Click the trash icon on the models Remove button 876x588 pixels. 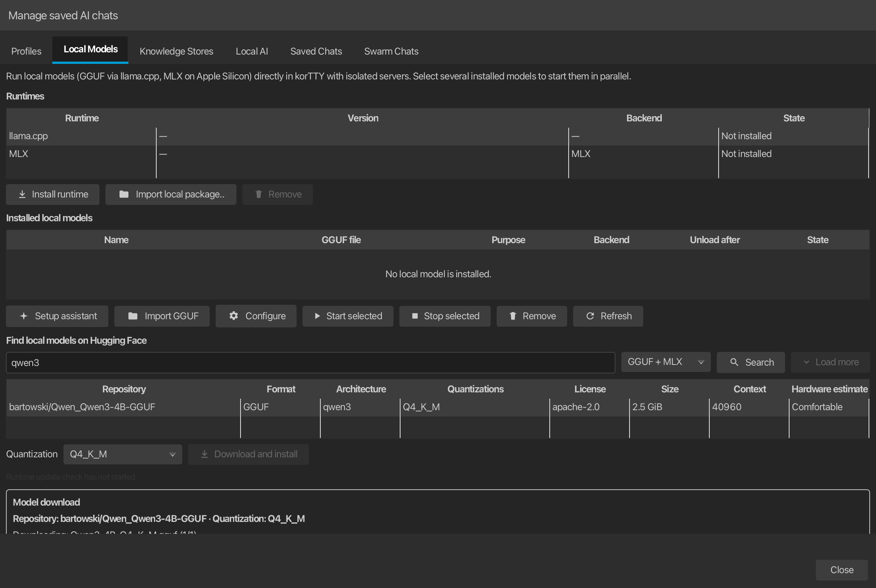point(513,316)
